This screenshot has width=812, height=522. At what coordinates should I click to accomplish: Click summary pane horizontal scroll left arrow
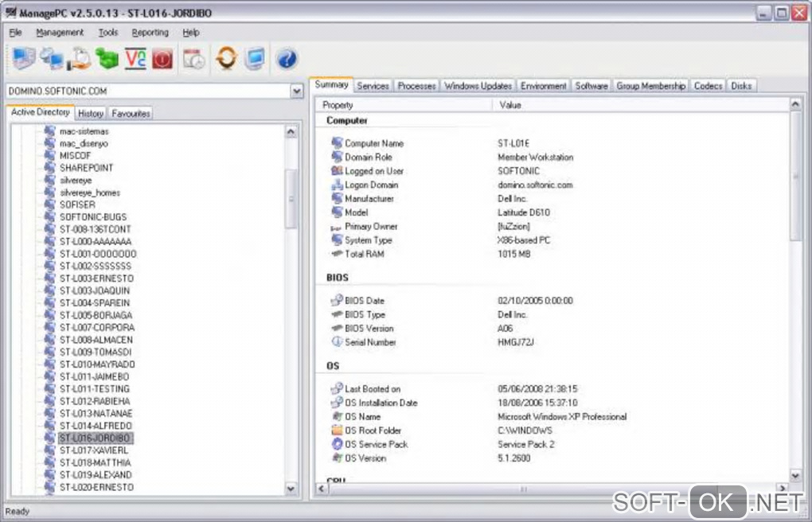(x=322, y=489)
